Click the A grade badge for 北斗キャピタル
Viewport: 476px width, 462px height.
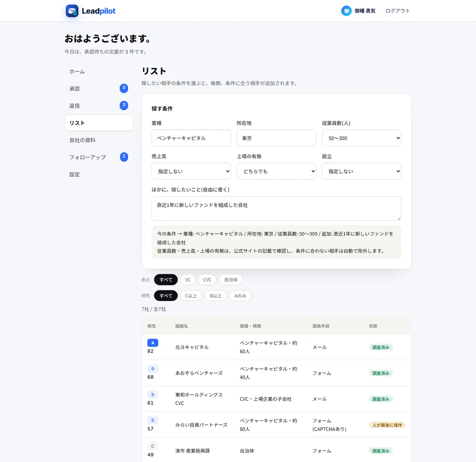pyautogui.click(x=153, y=343)
